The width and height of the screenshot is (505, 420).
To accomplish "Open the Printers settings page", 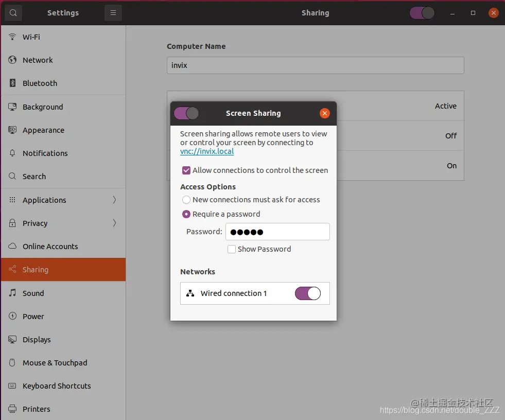I will (63, 409).
